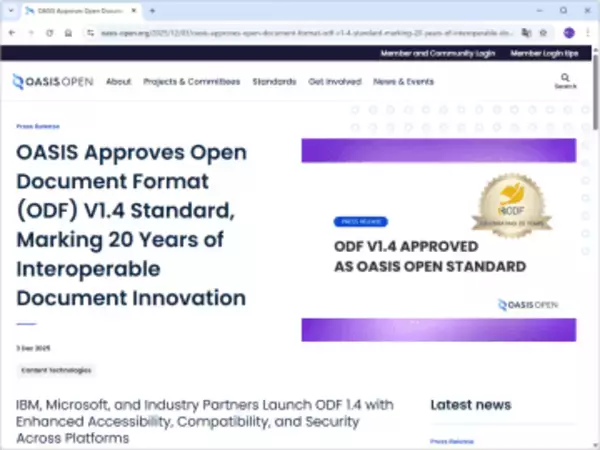This screenshot has height=450, width=600.
Task: Click the article headline text
Action: click(131, 225)
